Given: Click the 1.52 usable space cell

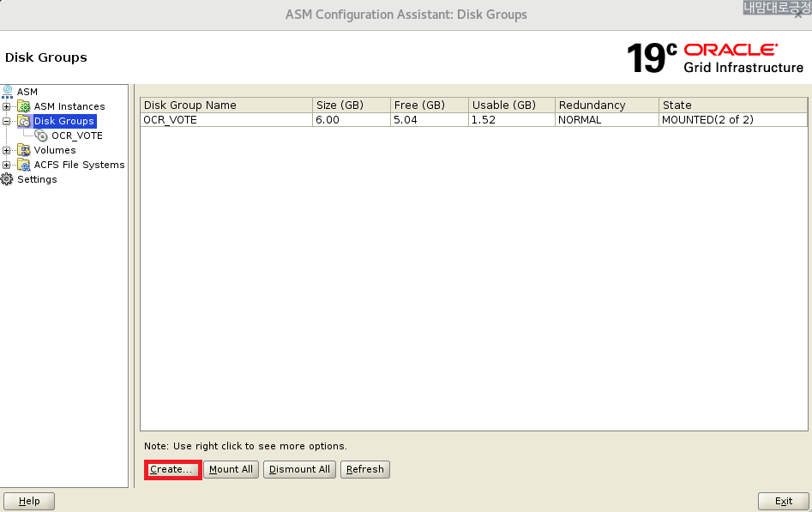Looking at the screenshot, I should [x=512, y=120].
